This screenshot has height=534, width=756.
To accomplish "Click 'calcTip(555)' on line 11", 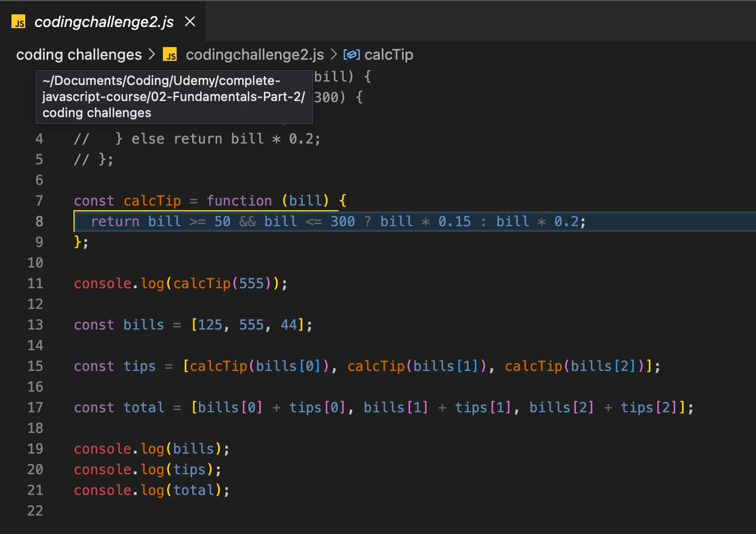I will point(223,284).
